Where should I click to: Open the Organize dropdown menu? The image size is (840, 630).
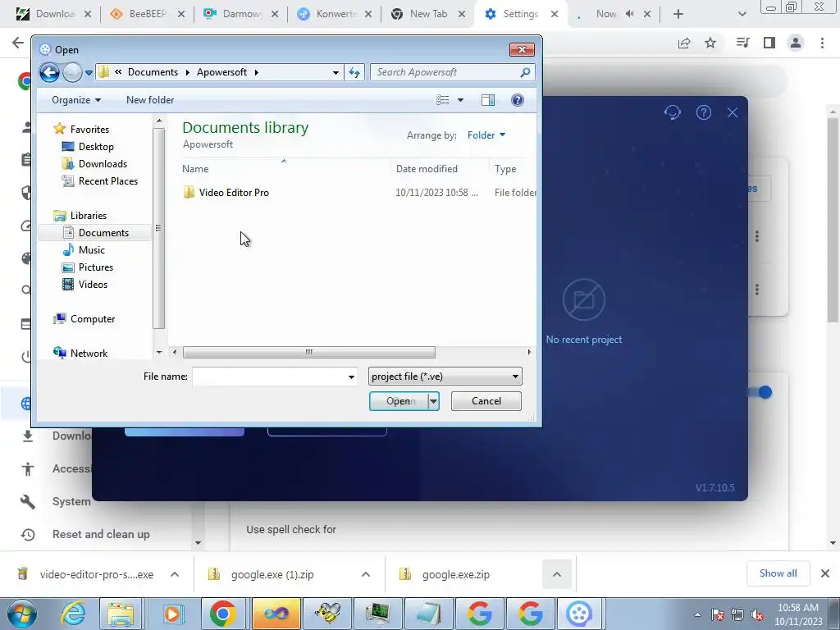point(76,100)
